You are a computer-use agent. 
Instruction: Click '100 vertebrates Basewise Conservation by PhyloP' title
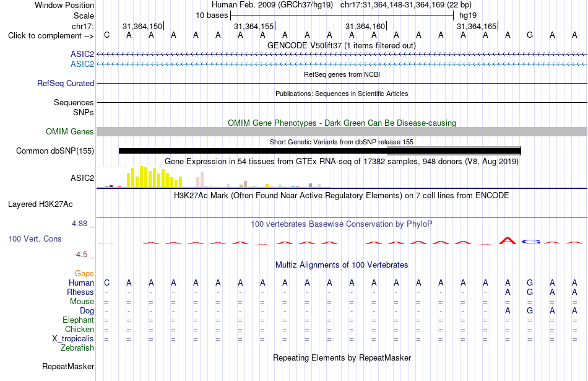tap(341, 224)
